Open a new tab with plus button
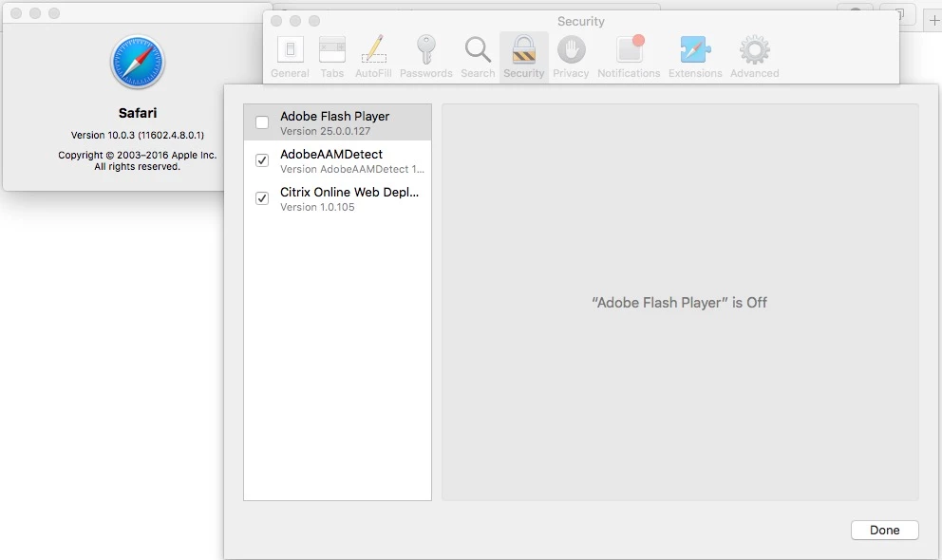Image resolution: width=942 pixels, height=560 pixels. coord(933,21)
